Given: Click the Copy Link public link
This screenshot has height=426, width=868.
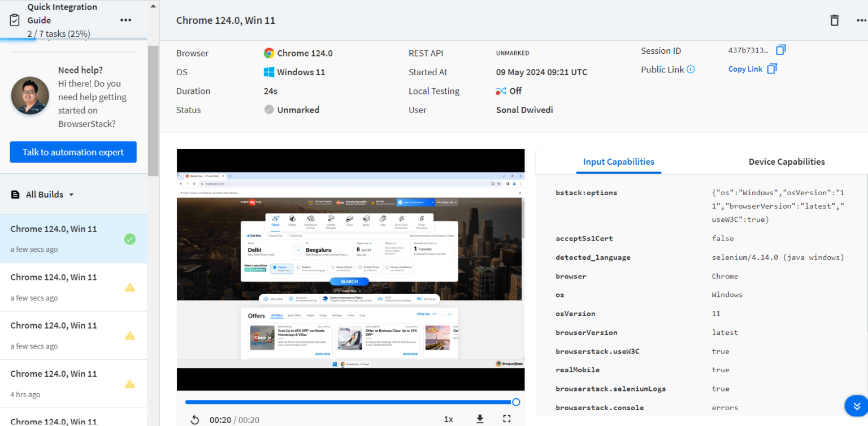Looking at the screenshot, I should 745,69.
